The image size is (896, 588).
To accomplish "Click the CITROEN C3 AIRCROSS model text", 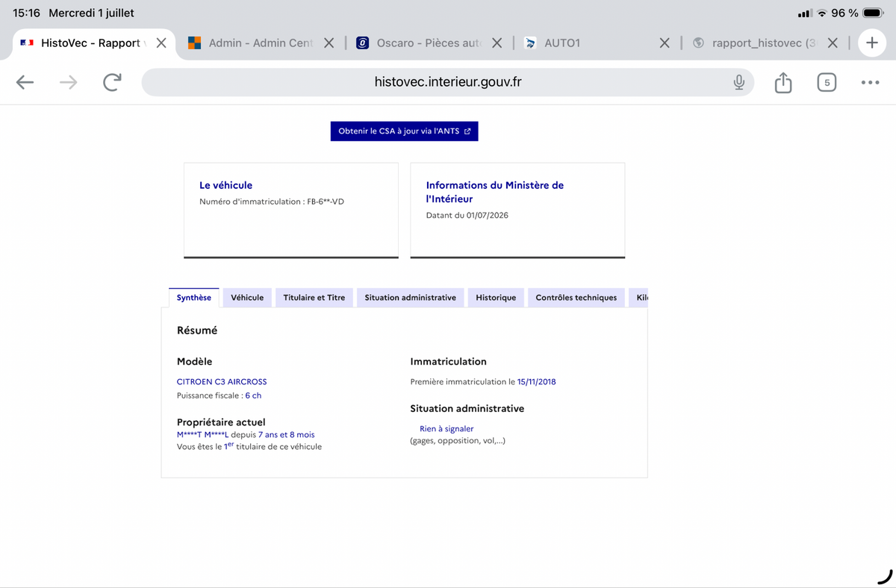I will click(222, 381).
